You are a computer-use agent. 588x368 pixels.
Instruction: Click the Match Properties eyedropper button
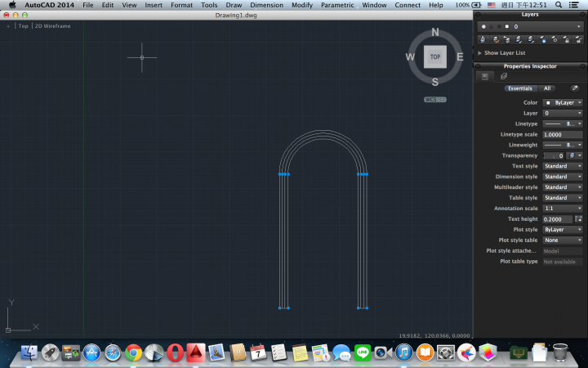click(574, 88)
